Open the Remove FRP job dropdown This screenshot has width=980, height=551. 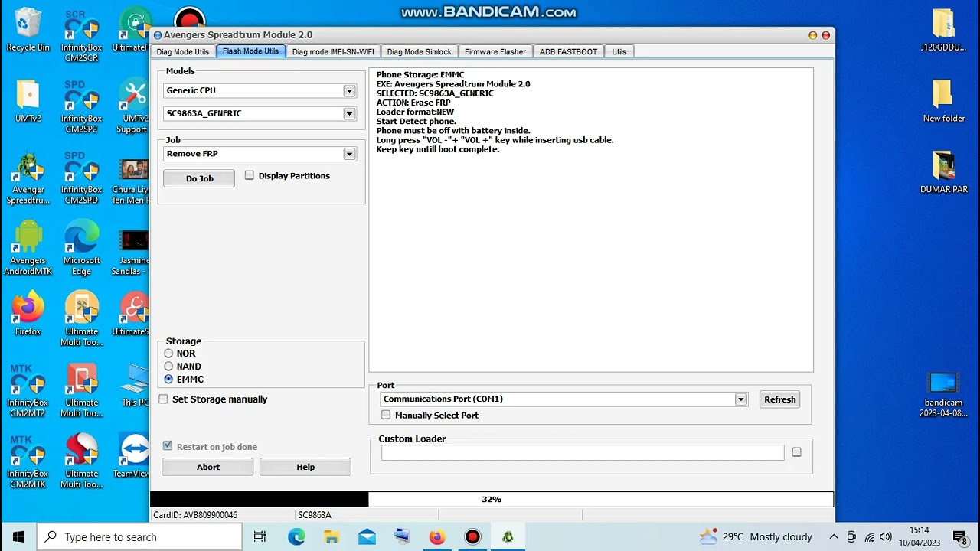point(349,154)
